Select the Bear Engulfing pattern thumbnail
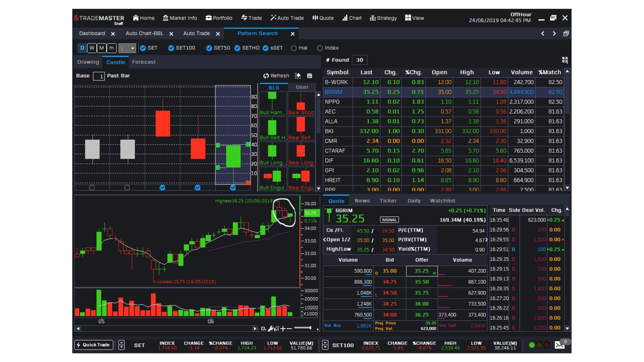 301,179
